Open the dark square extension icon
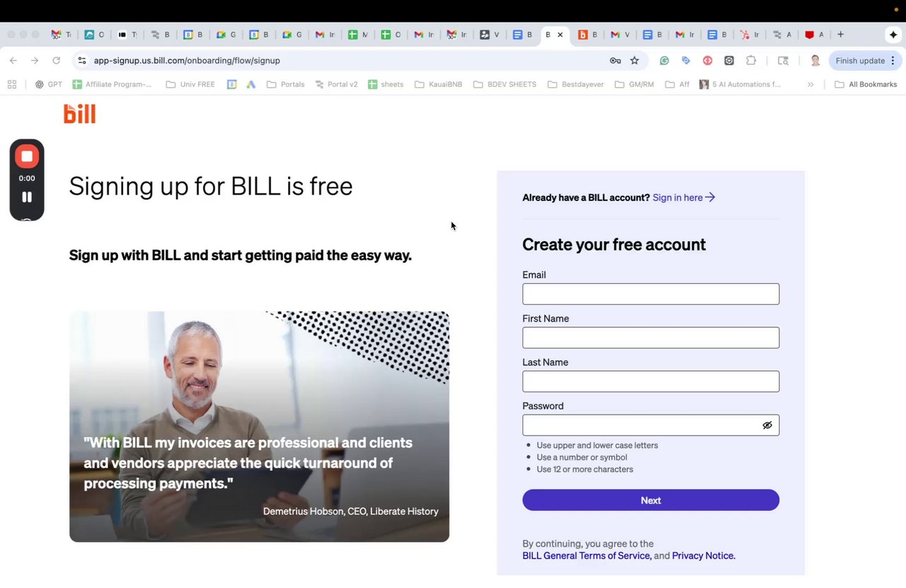 click(729, 61)
